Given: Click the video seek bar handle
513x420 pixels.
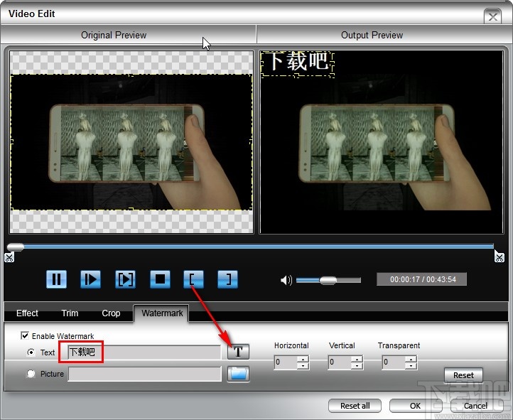Looking at the screenshot, I should pyautogui.click(x=15, y=247).
